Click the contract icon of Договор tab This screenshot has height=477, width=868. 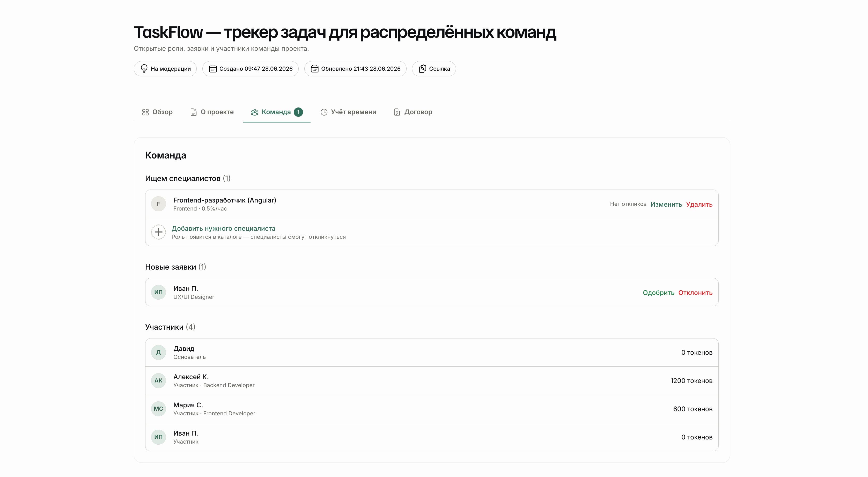[x=397, y=112]
